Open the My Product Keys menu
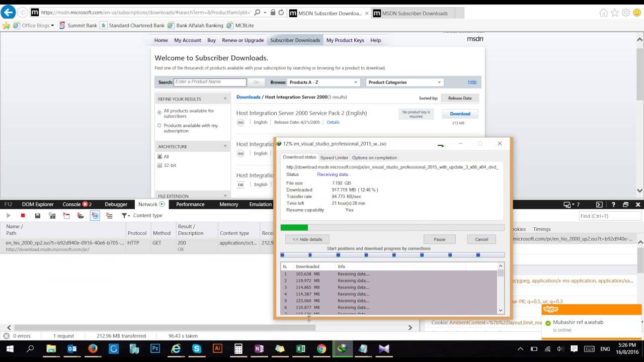Screen dimensions: 644x362 click(x=345, y=40)
